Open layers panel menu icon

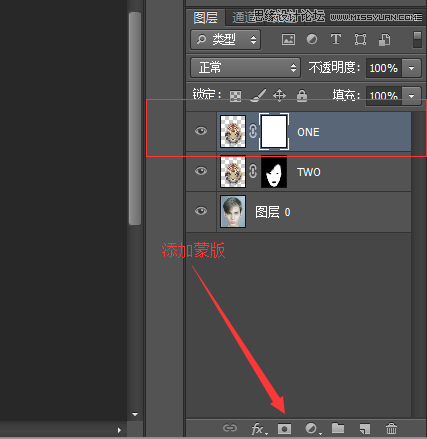418,17
